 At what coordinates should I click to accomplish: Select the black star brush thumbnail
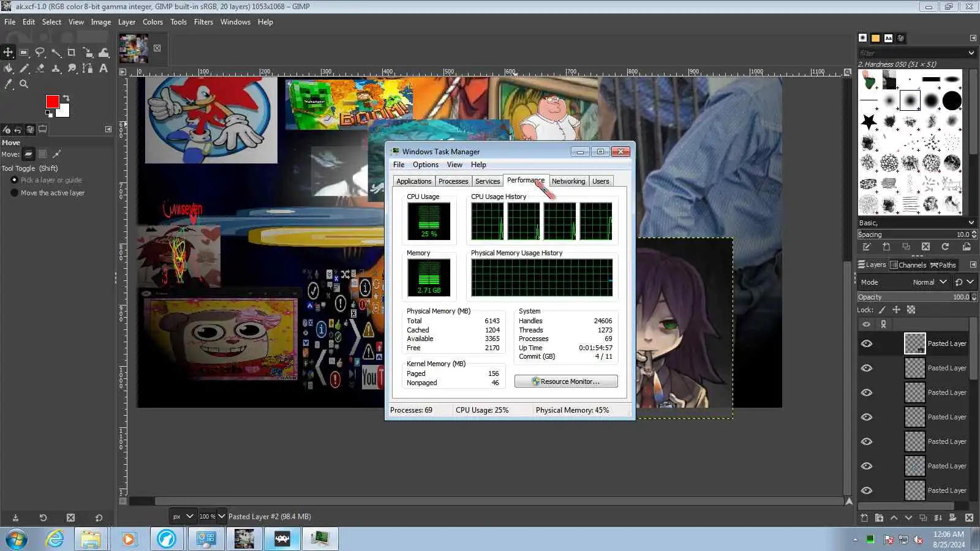(x=869, y=122)
